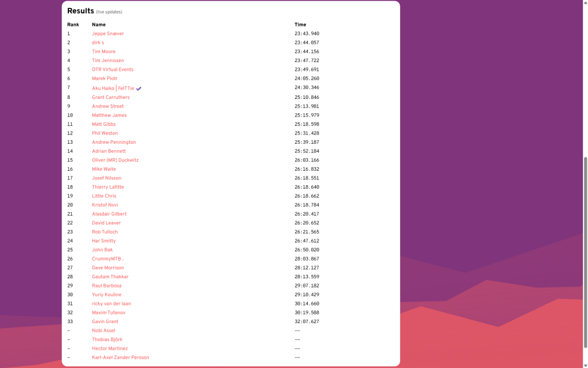Click Tim Moore's name in results
The height and width of the screenshot is (368, 588).
tap(104, 52)
